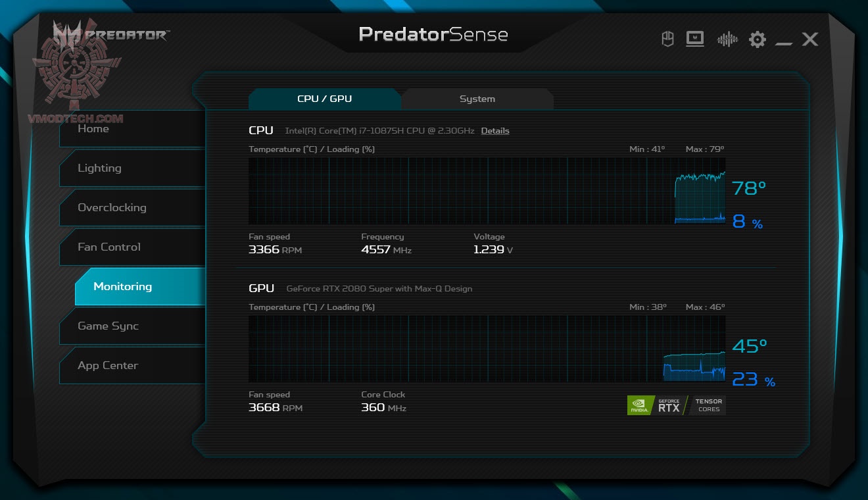Viewport: 868px width, 500px height.
Task: Open settings with the gear icon
Action: point(758,39)
